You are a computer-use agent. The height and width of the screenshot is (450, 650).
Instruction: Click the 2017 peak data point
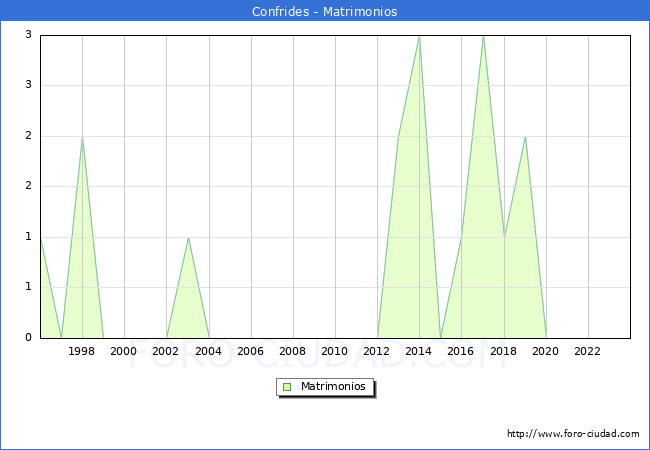tap(483, 36)
